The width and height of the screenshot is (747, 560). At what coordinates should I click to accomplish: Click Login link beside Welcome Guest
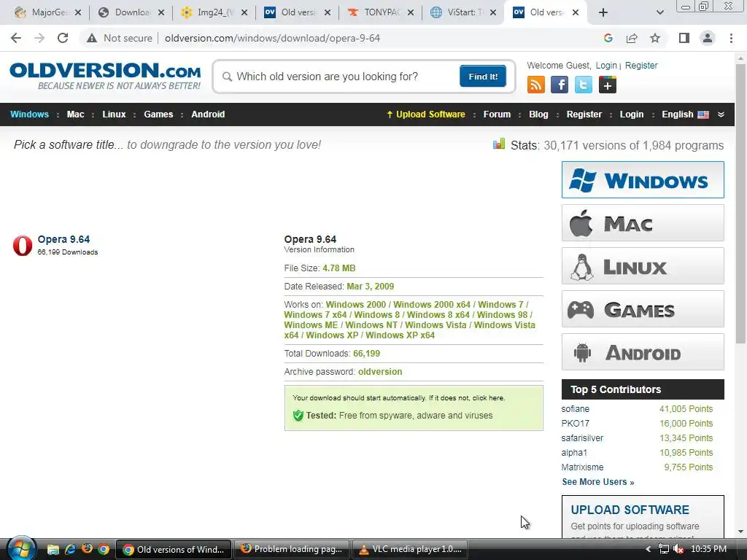click(606, 65)
